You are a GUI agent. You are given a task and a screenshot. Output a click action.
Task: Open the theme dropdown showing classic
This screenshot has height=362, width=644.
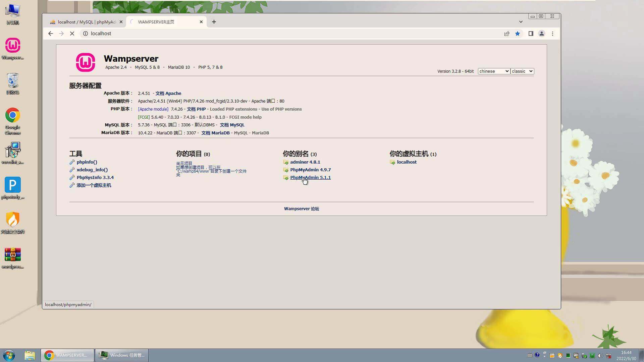point(522,71)
